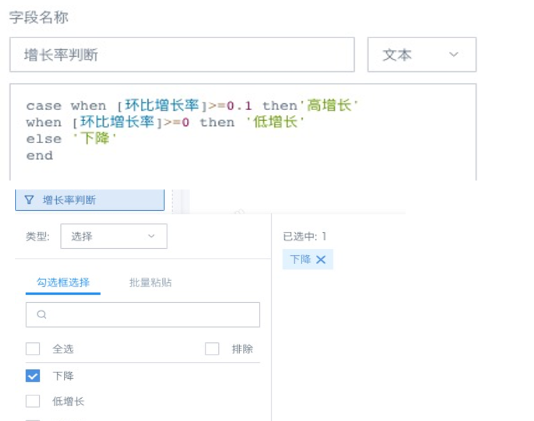
Task: Enable the 排除 checkbox
Action: pos(212,349)
